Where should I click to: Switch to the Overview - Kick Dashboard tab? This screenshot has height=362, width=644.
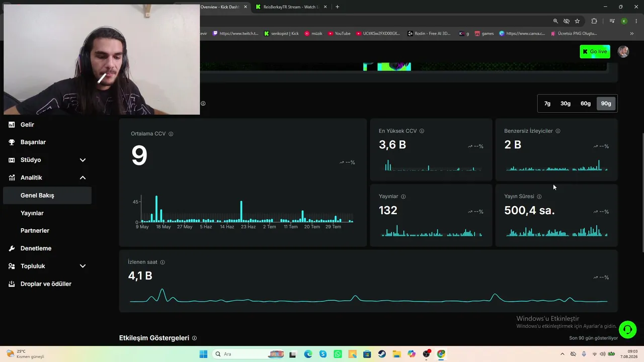(x=219, y=7)
